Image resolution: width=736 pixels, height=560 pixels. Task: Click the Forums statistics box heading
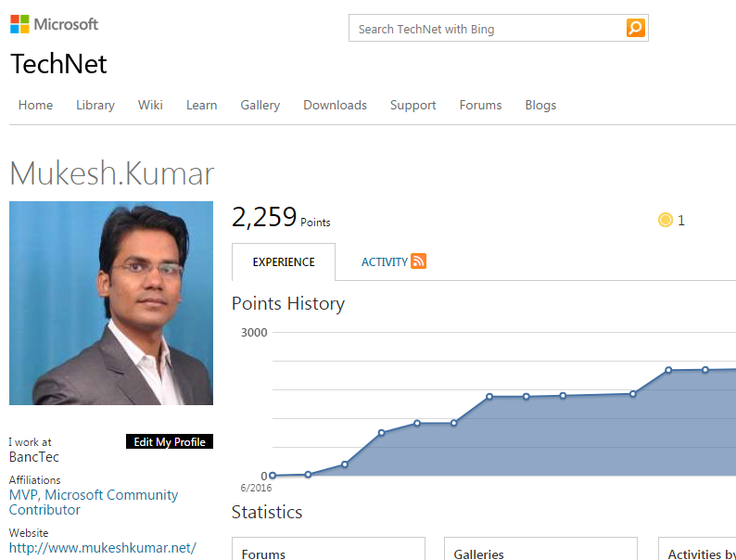click(x=263, y=554)
